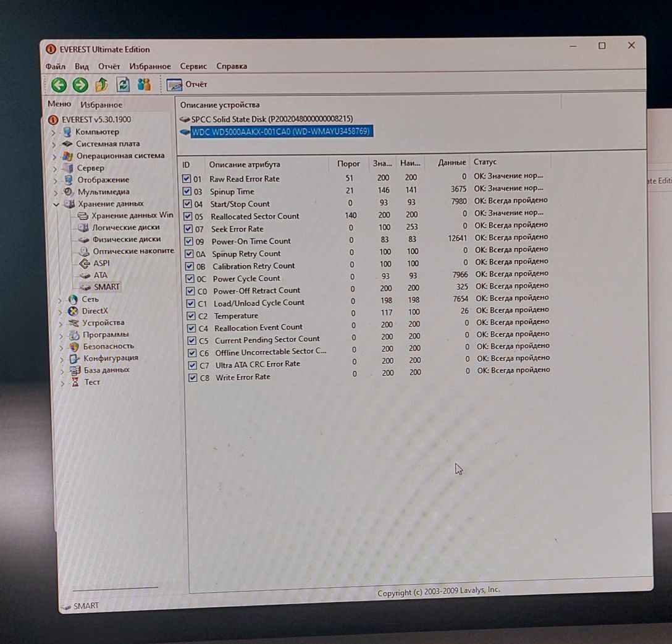Expand the DirectX tree node
672x644 pixels.
[x=60, y=311]
